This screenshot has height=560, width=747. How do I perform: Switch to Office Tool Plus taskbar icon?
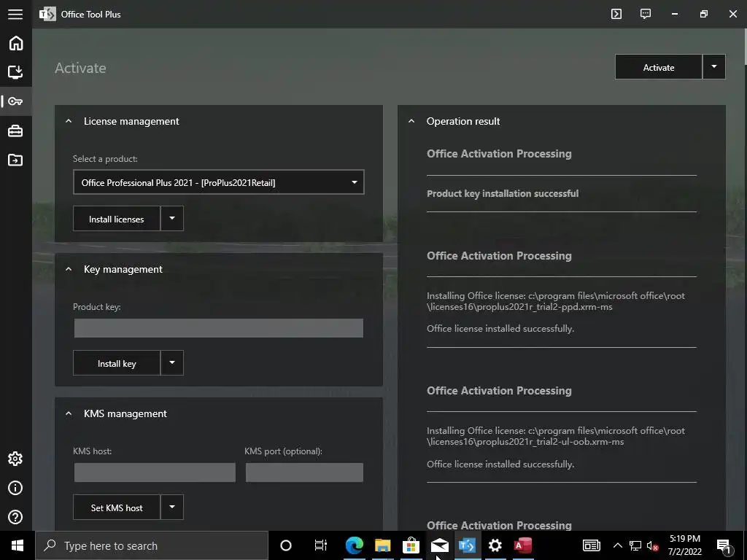467,545
